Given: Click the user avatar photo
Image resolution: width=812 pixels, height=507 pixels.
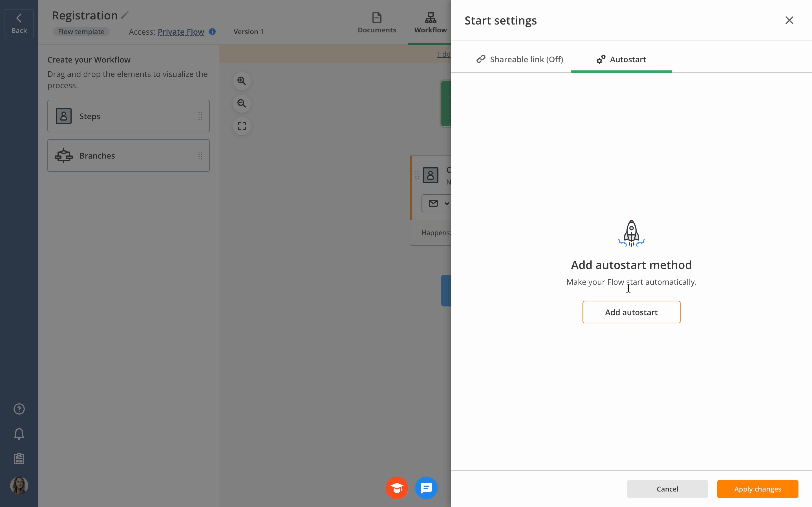Looking at the screenshot, I should click(x=19, y=486).
